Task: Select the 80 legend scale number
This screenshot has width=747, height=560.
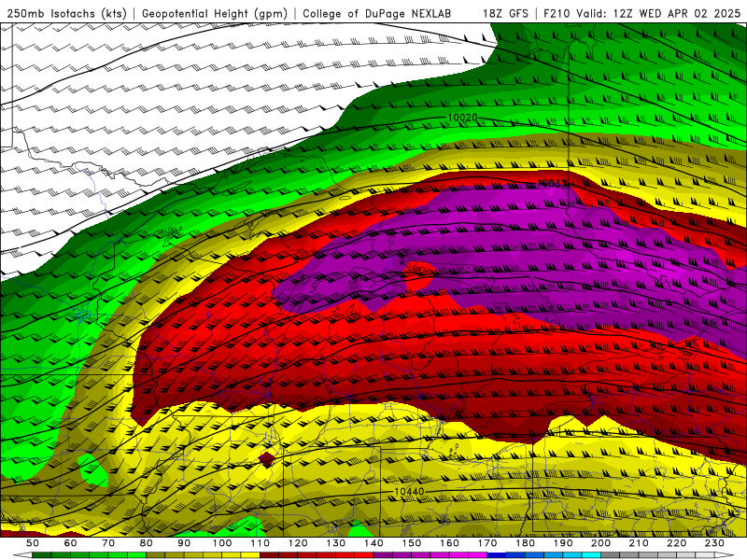Action: tap(147, 543)
